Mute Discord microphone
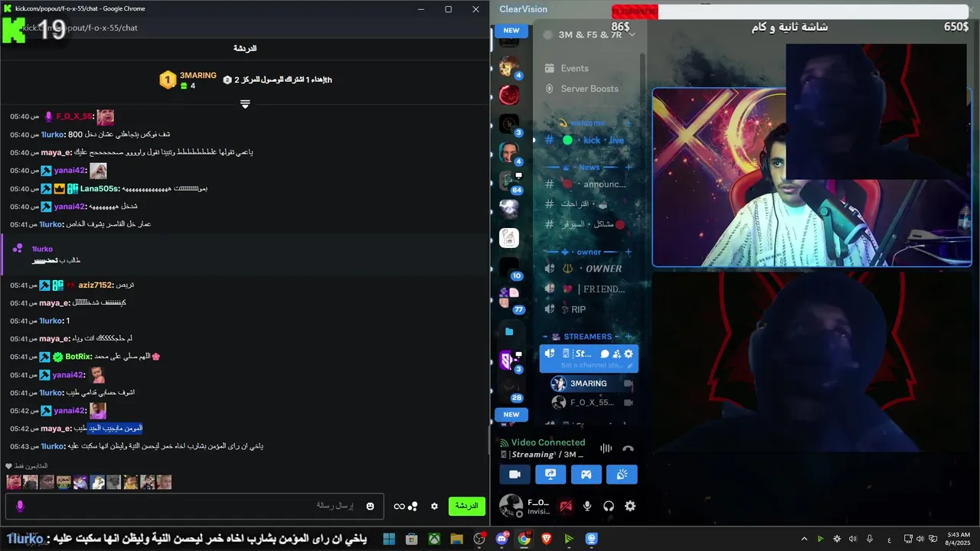The width and height of the screenshot is (980, 551). [587, 506]
